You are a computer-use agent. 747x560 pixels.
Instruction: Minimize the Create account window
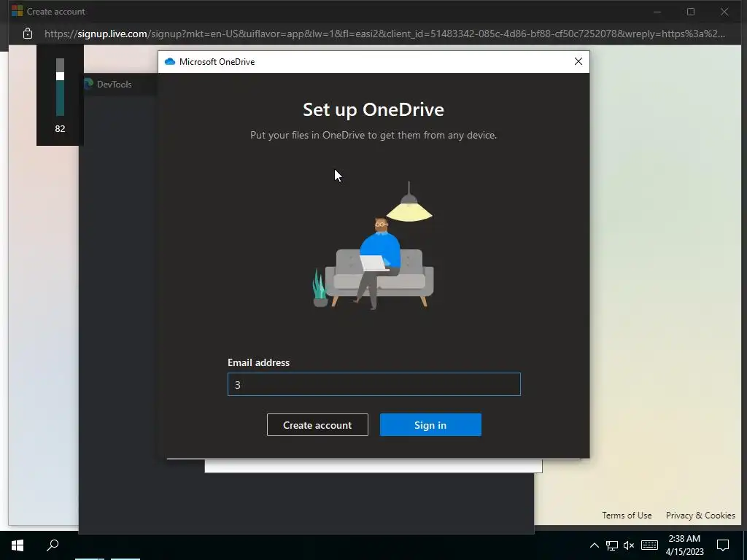pyautogui.click(x=657, y=12)
